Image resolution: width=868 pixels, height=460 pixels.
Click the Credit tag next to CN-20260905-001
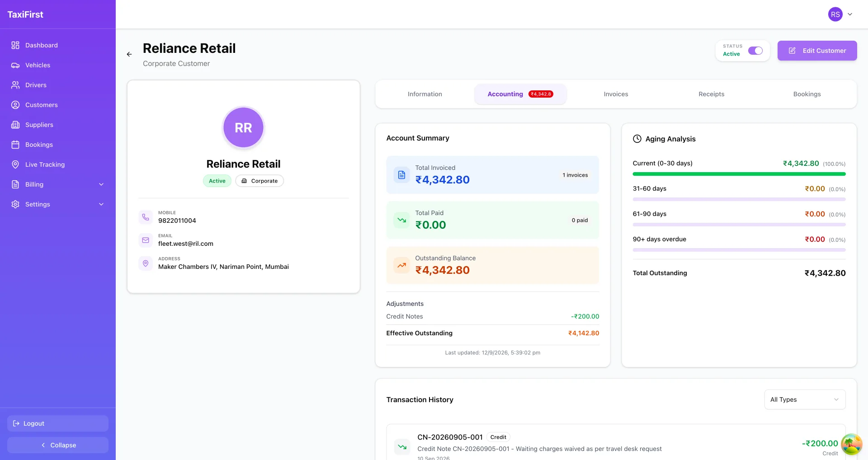tap(498, 437)
